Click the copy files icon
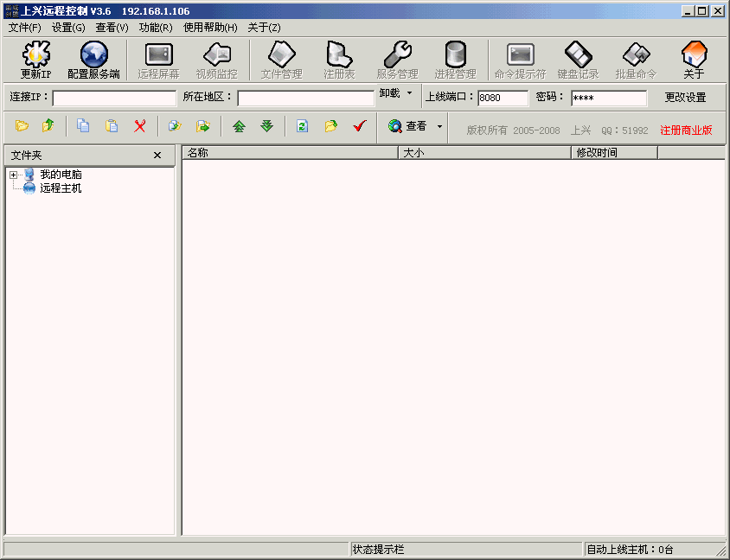 pyautogui.click(x=83, y=126)
